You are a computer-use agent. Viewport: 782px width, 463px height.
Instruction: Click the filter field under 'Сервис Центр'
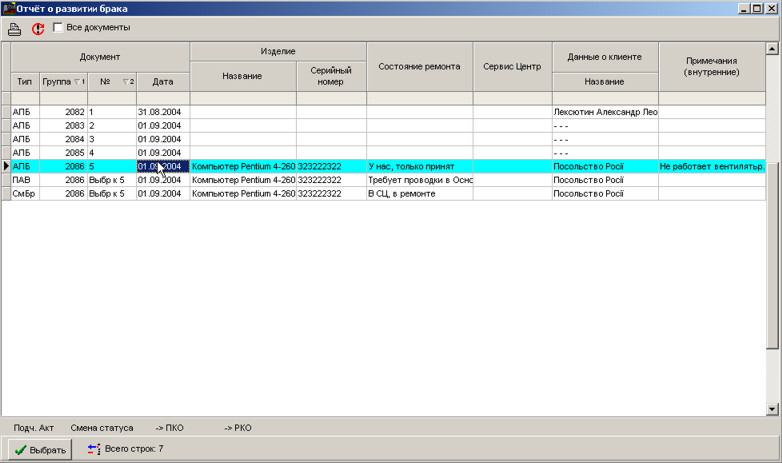511,98
